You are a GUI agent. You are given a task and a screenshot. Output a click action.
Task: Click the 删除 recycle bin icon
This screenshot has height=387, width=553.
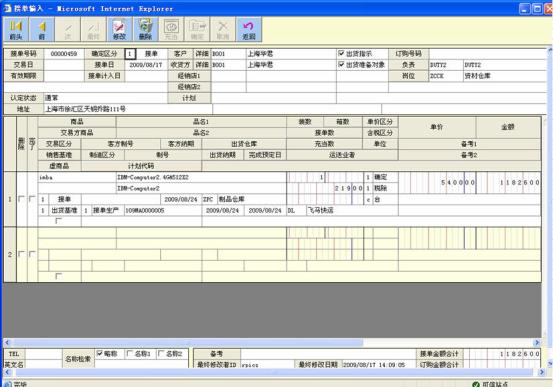(x=145, y=29)
